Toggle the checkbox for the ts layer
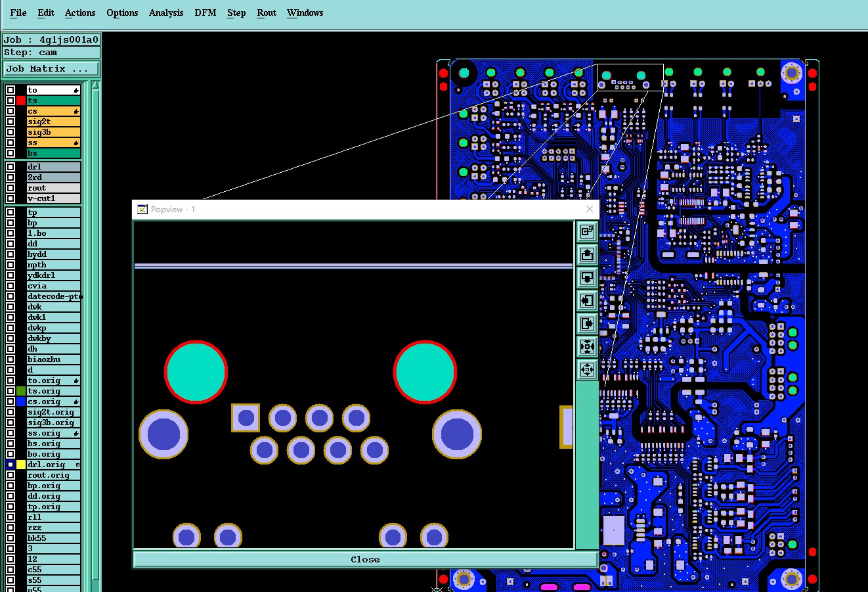The width and height of the screenshot is (868, 592). click(11, 101)
